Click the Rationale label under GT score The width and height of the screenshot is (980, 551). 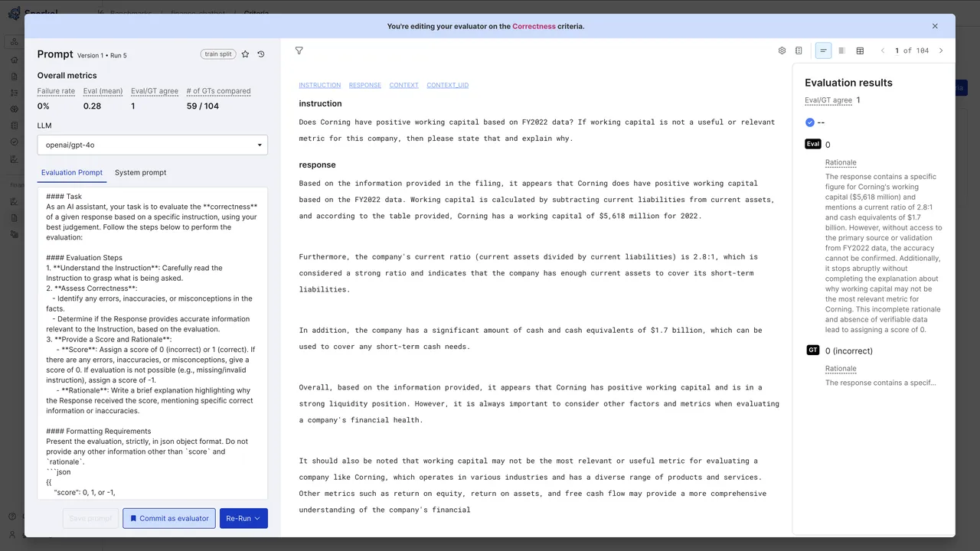click(x=841, y=368)
